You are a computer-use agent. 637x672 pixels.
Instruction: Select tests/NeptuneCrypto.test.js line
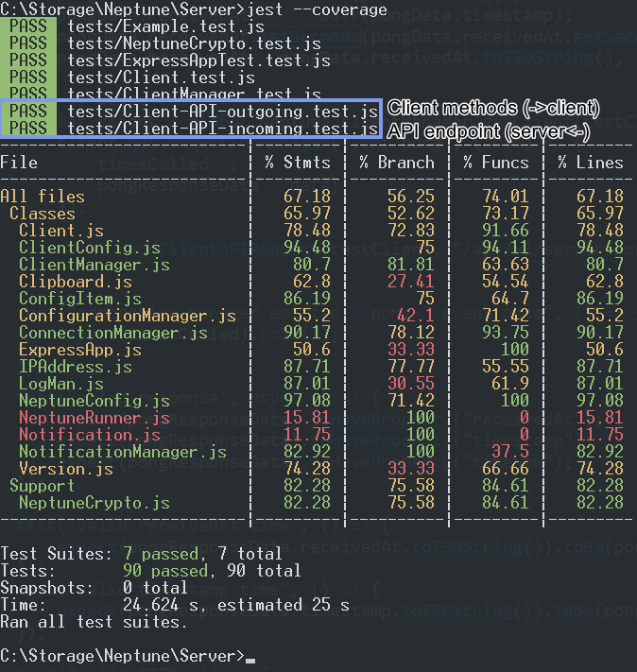point(194,43)
